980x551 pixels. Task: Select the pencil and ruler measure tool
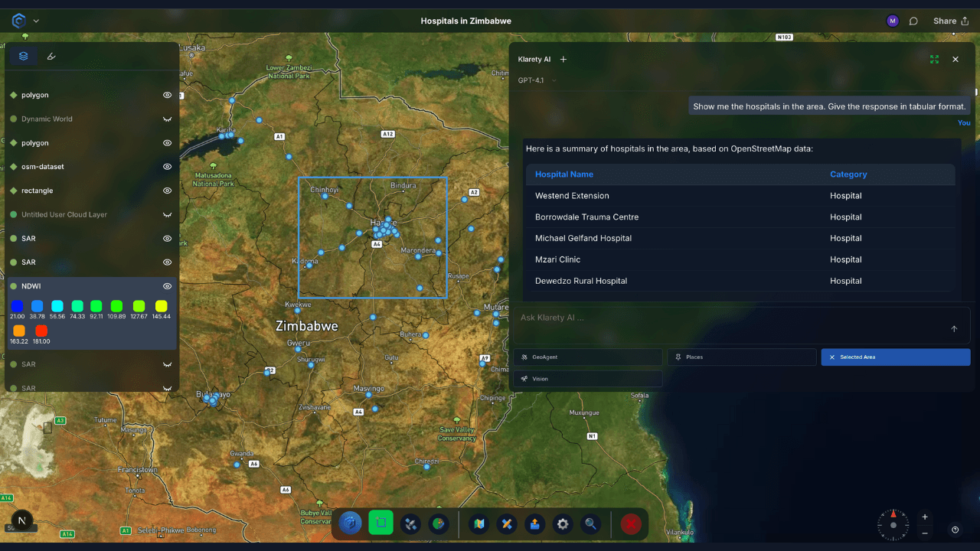pyautogui.click(x=506, y=524)
